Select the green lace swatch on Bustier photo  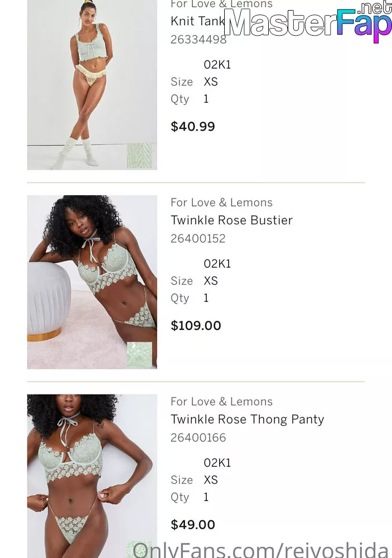[139, 354]
